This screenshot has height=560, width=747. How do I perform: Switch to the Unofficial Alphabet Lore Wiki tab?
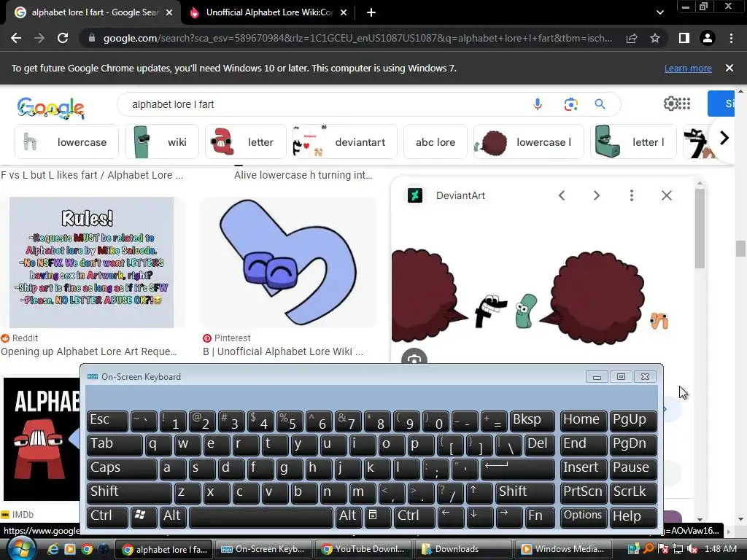[x=269, y=13]
